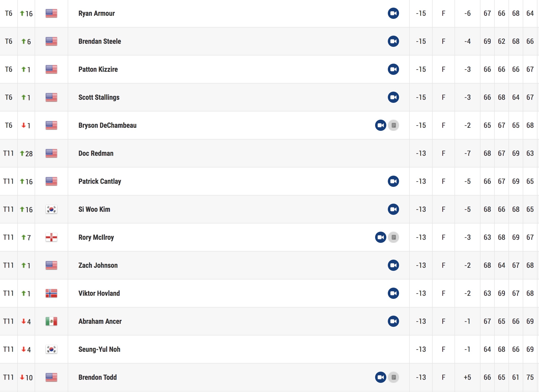Open Brendon Todd's video camera icon

coord(380,377)
